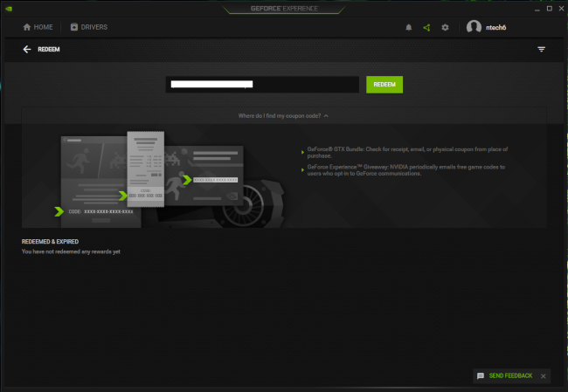568x392 pixels.
Task: Maximize the GeForce Experience window
Action: coord(549,9)
